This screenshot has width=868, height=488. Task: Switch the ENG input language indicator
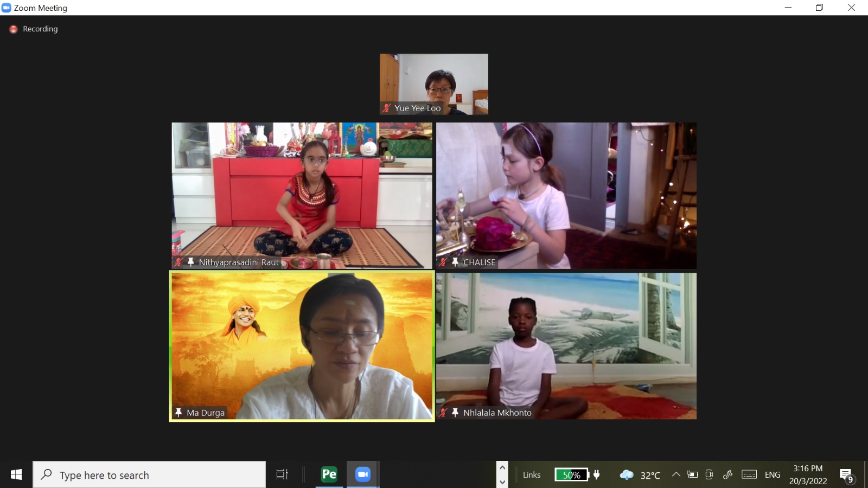coord(772,475)
